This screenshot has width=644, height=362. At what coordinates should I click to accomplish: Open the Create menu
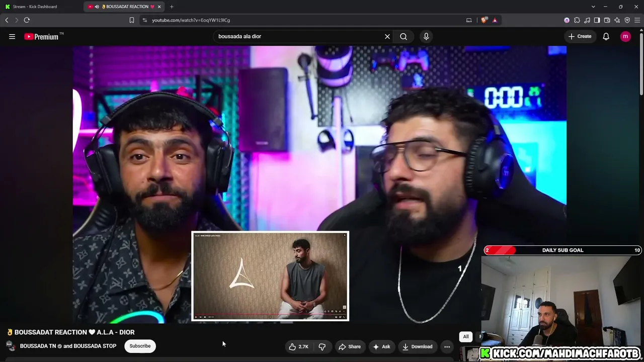[x=580, y=36]
